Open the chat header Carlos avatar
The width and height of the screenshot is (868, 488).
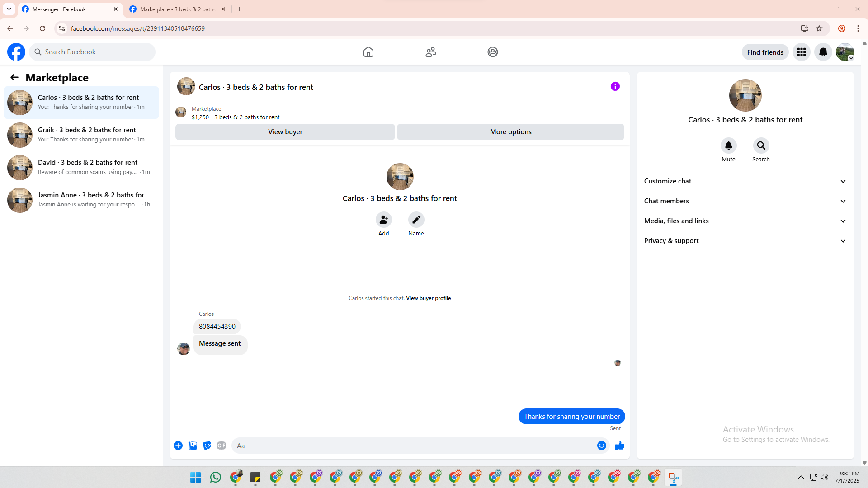click(186, 86)
